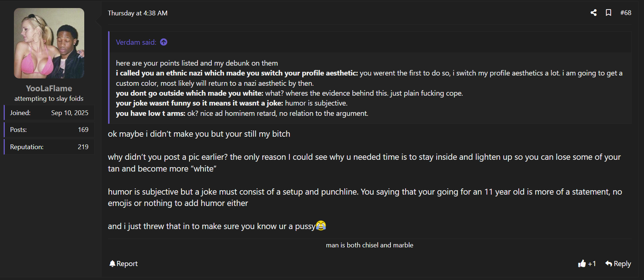Click the crying-laughing emoji in the post
Image resolution: width=644 pixels, height=280 pixels.
tap(321, 225)
